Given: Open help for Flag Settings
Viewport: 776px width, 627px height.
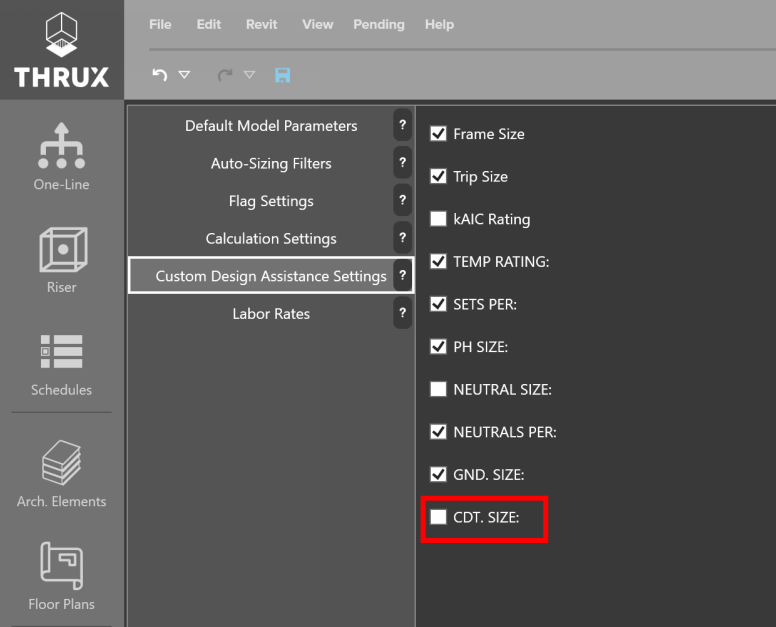Looking at the screenshot, I should [x=403, y=200].
